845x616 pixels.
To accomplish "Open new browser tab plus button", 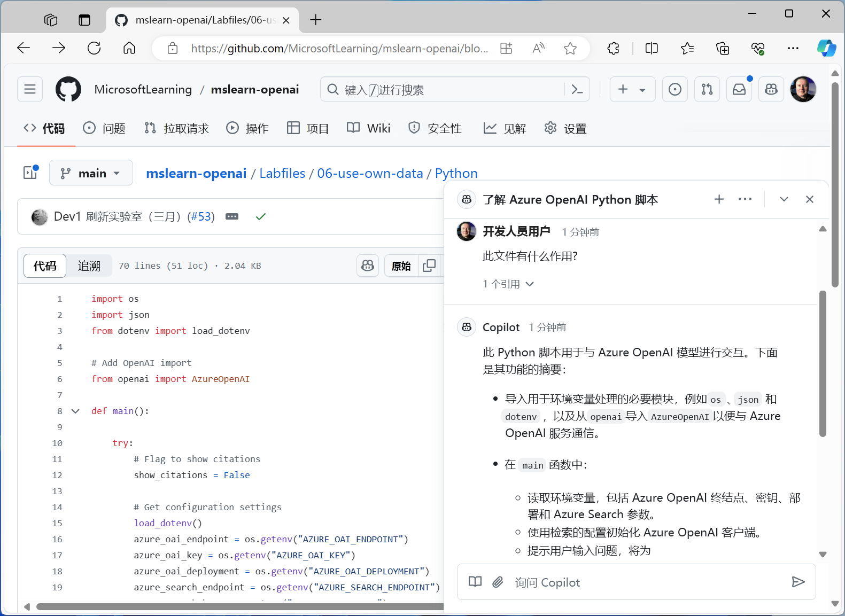I will coord(316,20).
